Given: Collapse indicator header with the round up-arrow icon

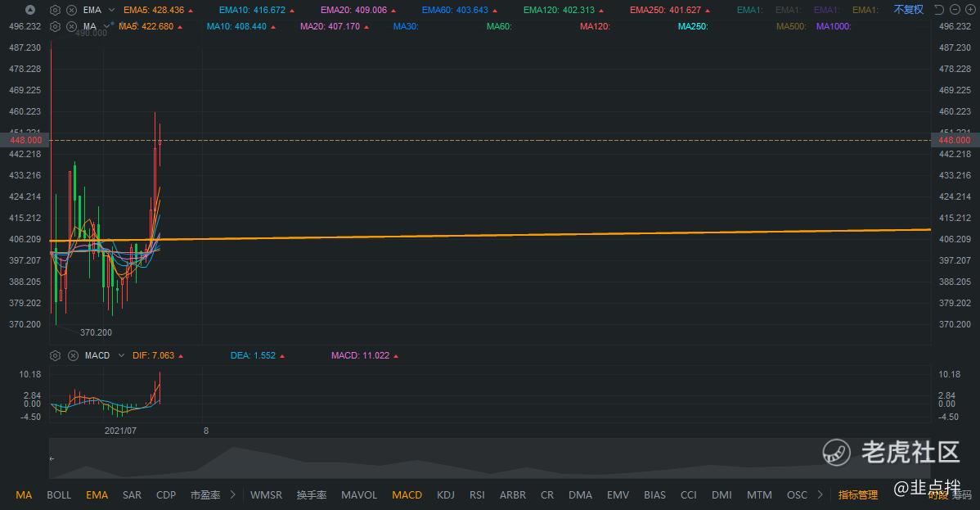Looking at the screenshot, I should click(29, 10).
